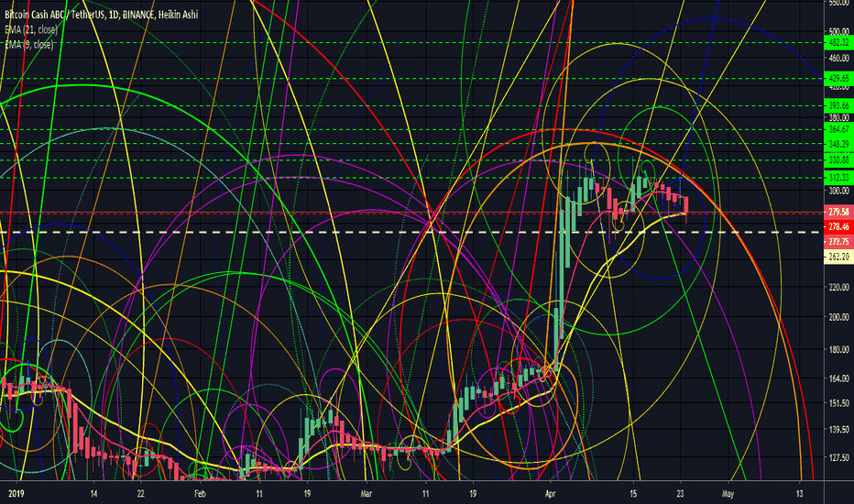
Task: Click the 300.00 price axis value
Action: click(x=838, y=191)
